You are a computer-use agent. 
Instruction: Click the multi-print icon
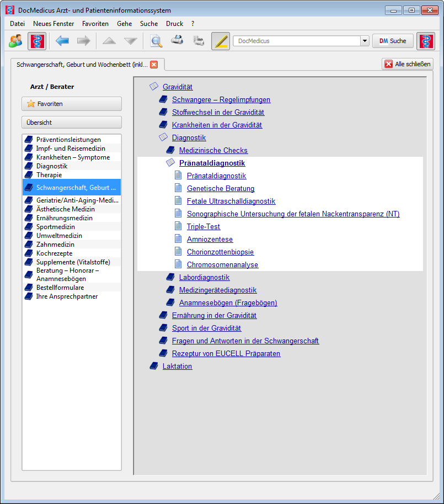199,41
